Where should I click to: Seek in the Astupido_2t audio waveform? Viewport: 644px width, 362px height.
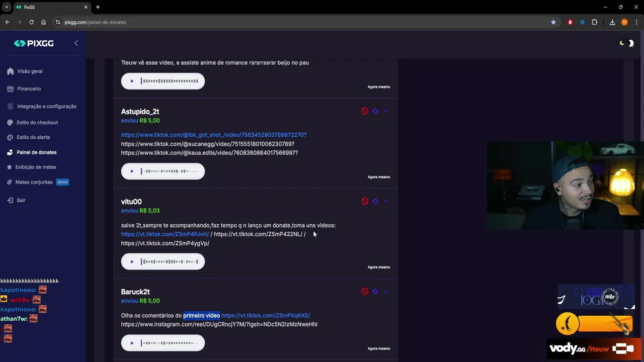tap(170, 171)
